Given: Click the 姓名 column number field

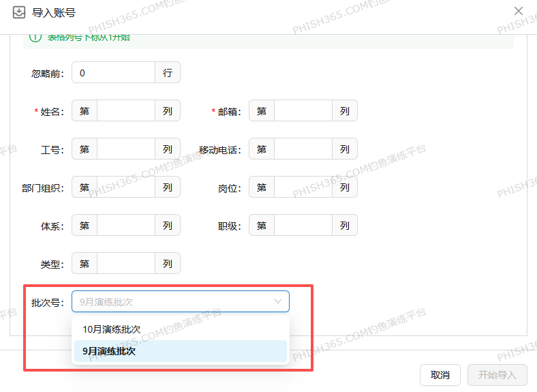Looking at the screenshot, I should click(x=125, y=111).
